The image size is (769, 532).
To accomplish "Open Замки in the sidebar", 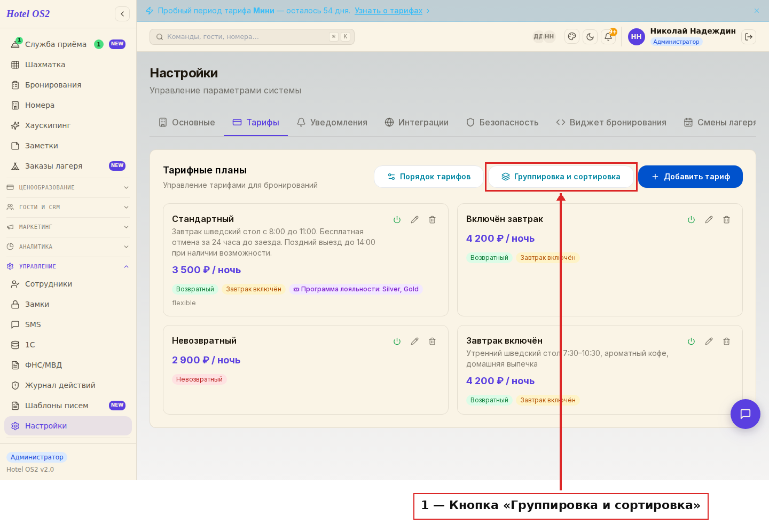I will point(68,304).
